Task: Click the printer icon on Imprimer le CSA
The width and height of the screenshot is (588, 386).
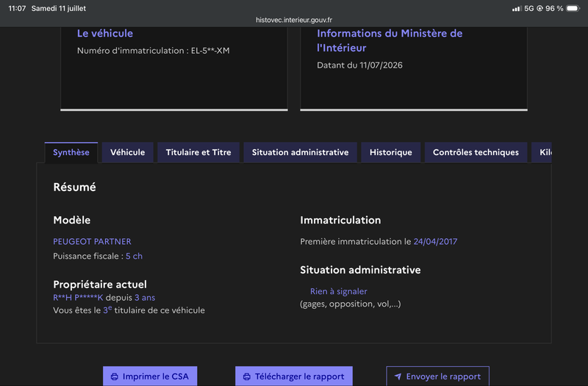Action: 115,376
